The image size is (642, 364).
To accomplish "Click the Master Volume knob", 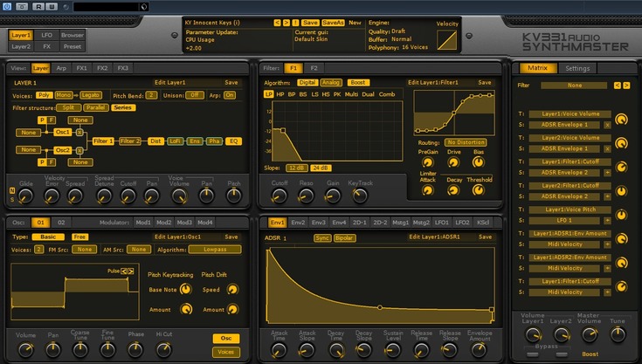I will coord(590,335).
